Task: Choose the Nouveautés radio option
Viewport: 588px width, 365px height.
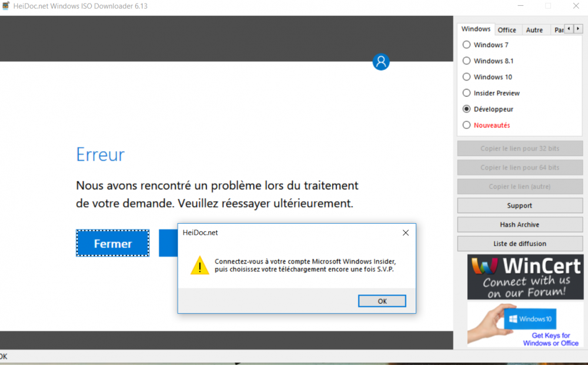Action: pos(466,125)
